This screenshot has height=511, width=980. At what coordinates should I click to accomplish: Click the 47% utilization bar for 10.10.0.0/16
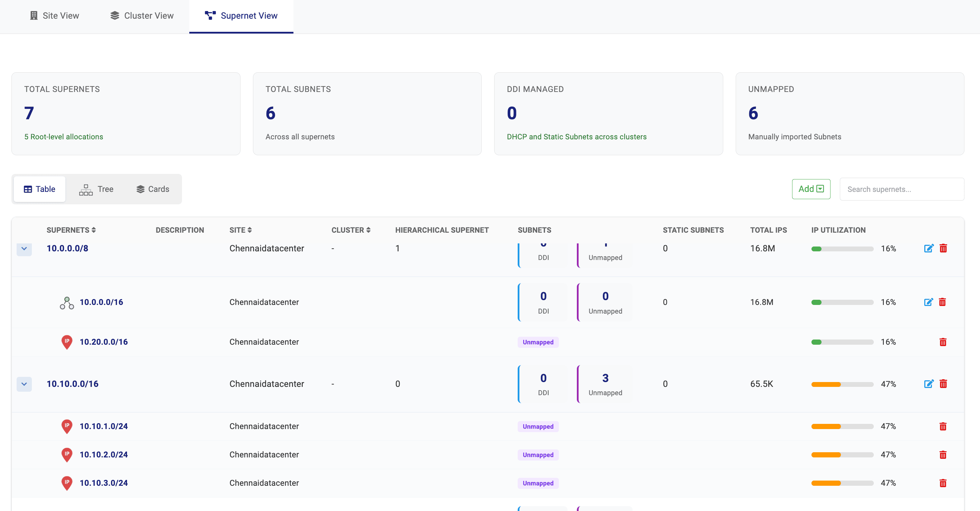pos(842,384)
